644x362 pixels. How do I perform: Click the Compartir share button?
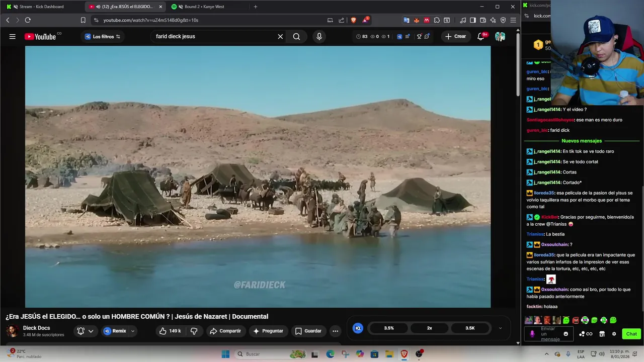click(225, 331)
